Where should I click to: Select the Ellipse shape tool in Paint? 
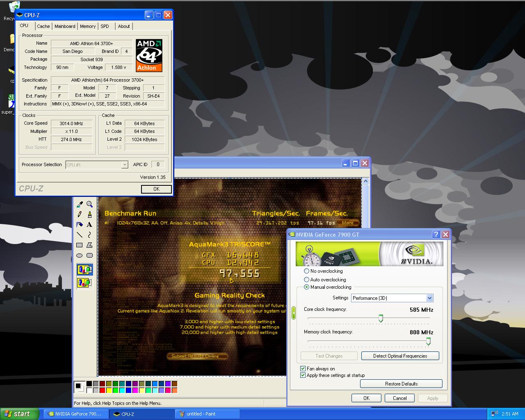[x=80, y=255]
